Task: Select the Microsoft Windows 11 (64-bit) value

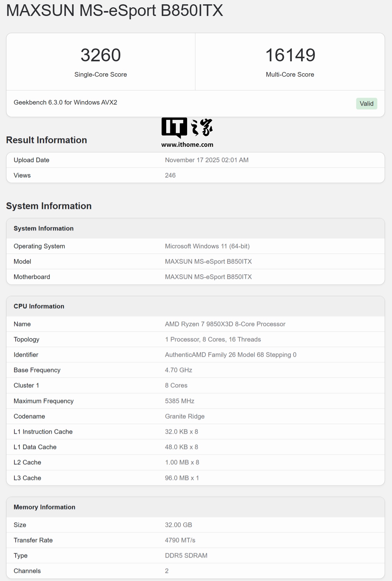Action: 207,246
